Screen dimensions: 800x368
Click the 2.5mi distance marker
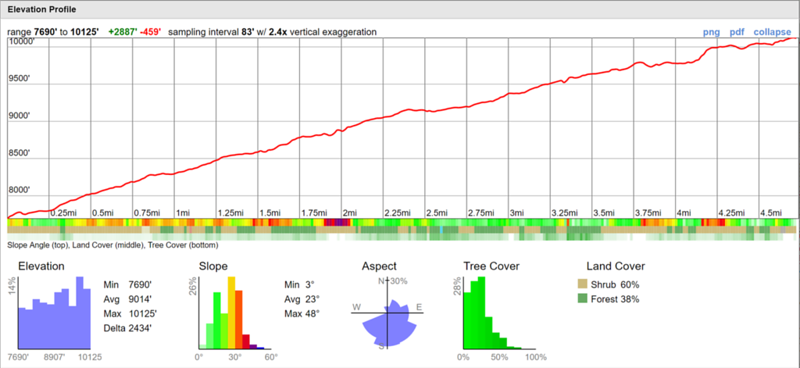(438, 212)
